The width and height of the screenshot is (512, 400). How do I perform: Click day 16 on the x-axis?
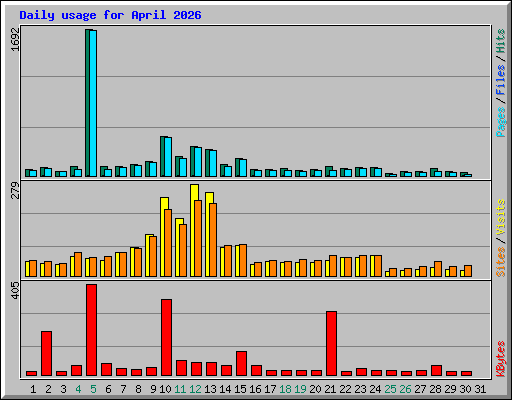pos(255,389)
